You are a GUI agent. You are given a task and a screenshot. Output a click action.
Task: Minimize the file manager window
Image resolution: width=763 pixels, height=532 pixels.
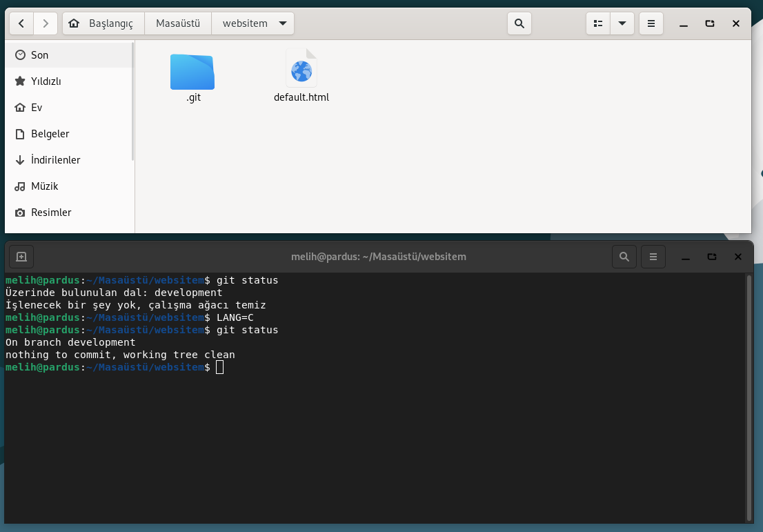tap(684, 23)
